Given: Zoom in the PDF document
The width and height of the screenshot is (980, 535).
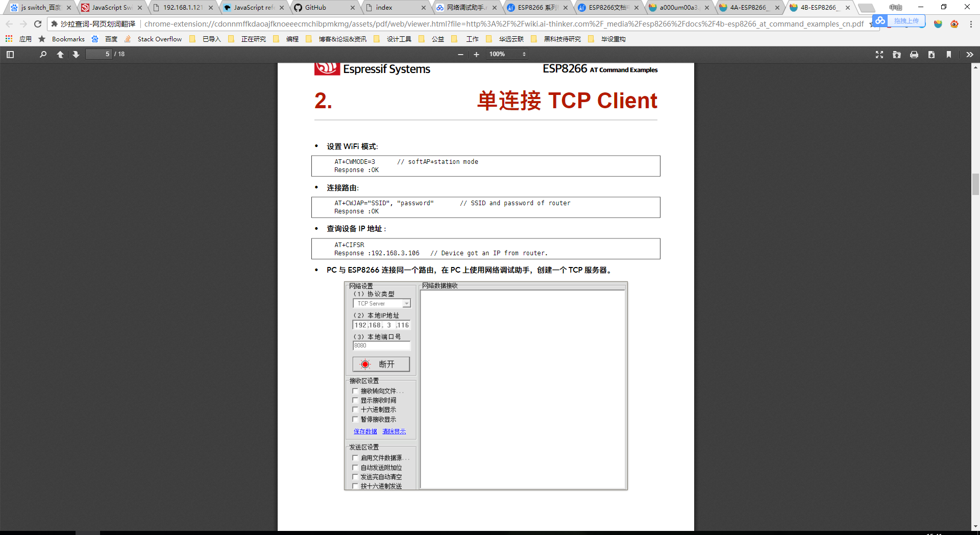Looking at the screenshot, I should pyautogui.click(x=476, y=55).
